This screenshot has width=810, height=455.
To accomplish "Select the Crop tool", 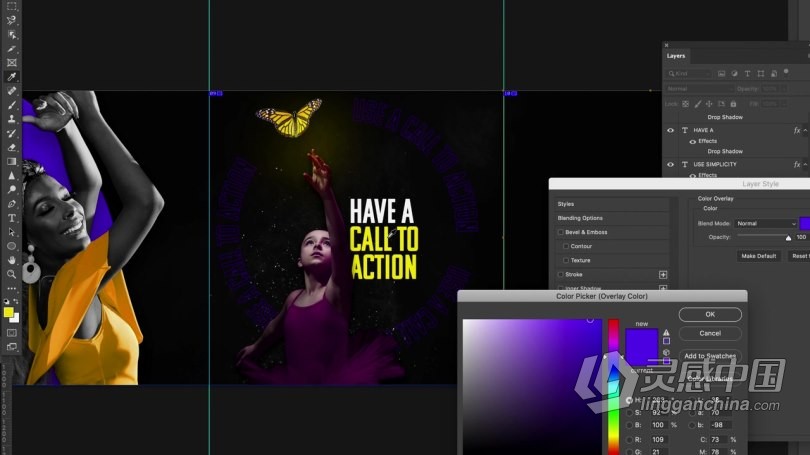I will (12, 48).
